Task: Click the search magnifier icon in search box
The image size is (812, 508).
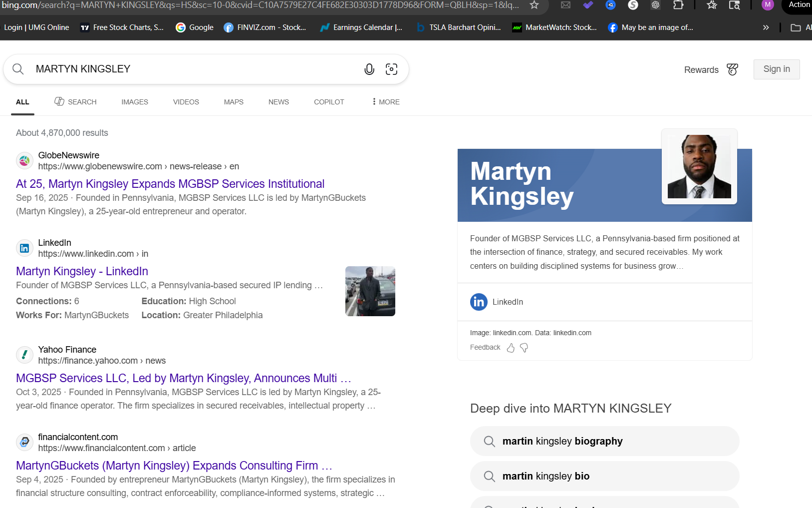Action: [x=18, y=69]
